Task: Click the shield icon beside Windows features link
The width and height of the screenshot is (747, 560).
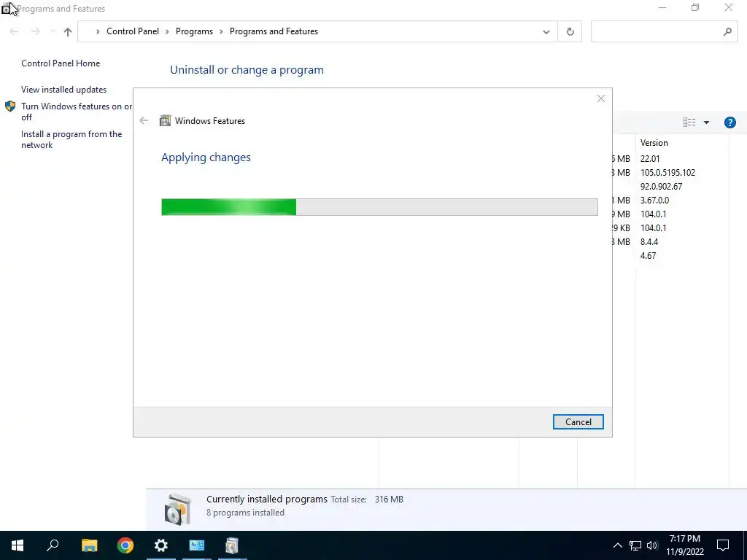Action: pyautogui.click(x=10, y=106)
